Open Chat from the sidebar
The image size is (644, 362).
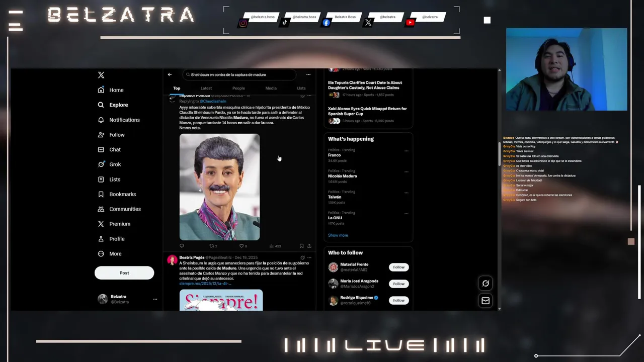coord(109,149)
